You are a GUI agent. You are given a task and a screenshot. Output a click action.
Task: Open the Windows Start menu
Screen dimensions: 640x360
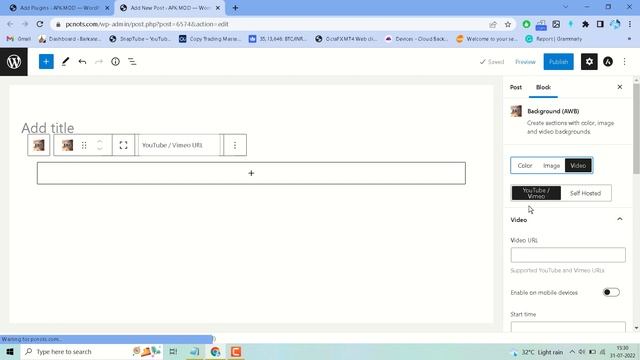[10, 351]
